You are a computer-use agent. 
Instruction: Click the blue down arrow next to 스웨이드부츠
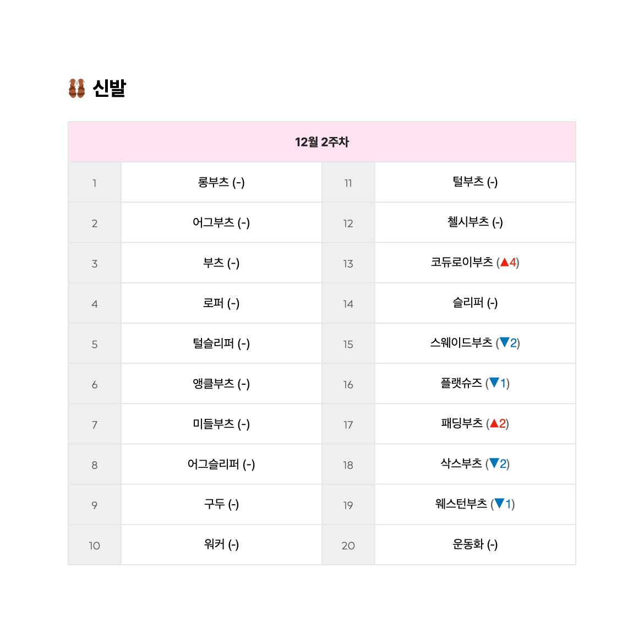coord(504,342)
